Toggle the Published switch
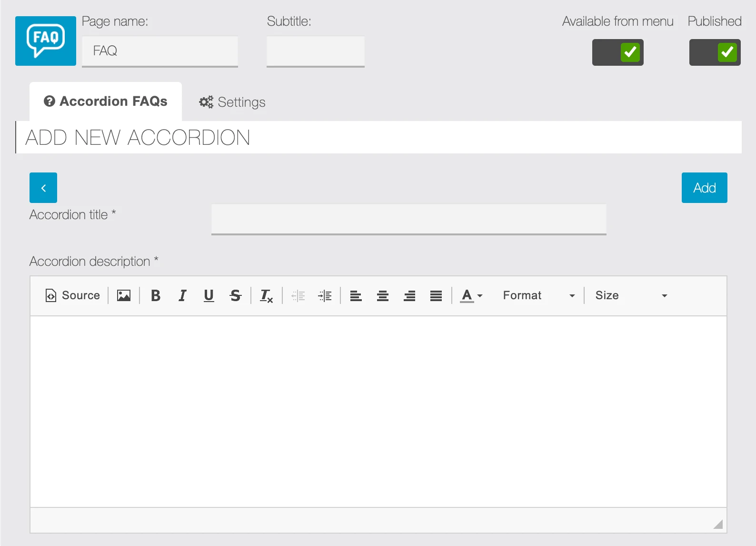Screen dimensions: 756x546 (715, 52)
